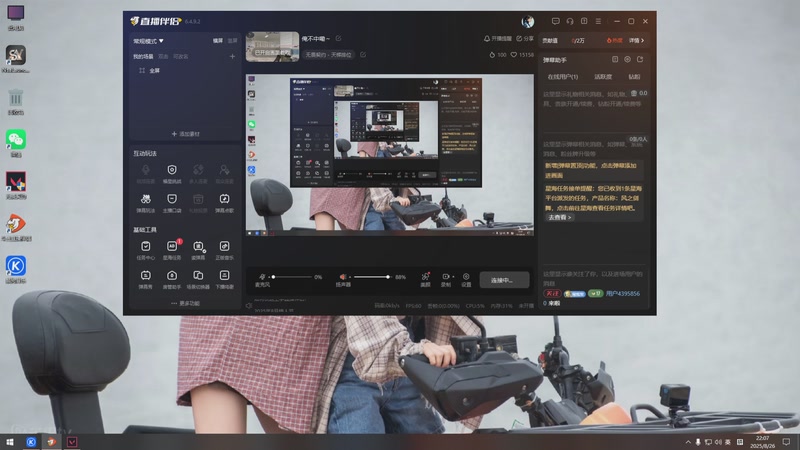Screen dimensions: 800x450
Task: Click 开播提醒 bell button
Action: pos(498,39)
